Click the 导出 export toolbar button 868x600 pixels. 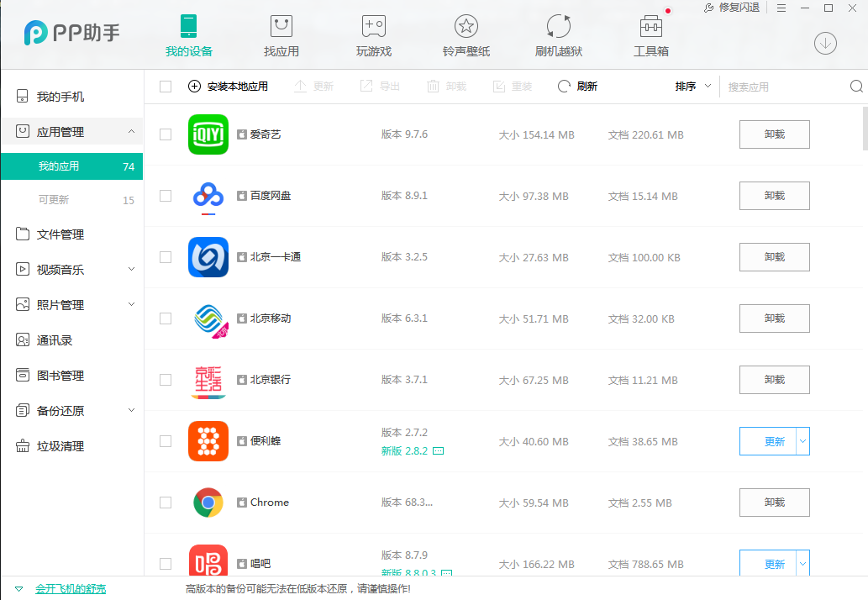click(380, 87)
